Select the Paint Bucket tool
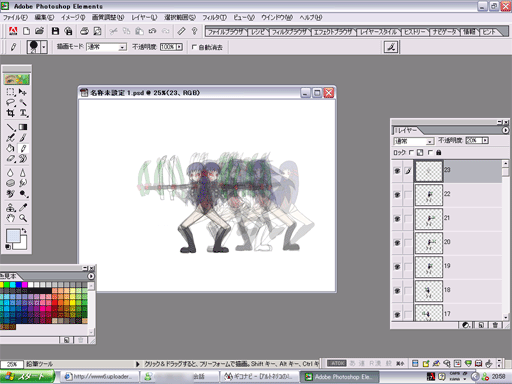Viewport: 512px width, 384px height. coord(10,148)
